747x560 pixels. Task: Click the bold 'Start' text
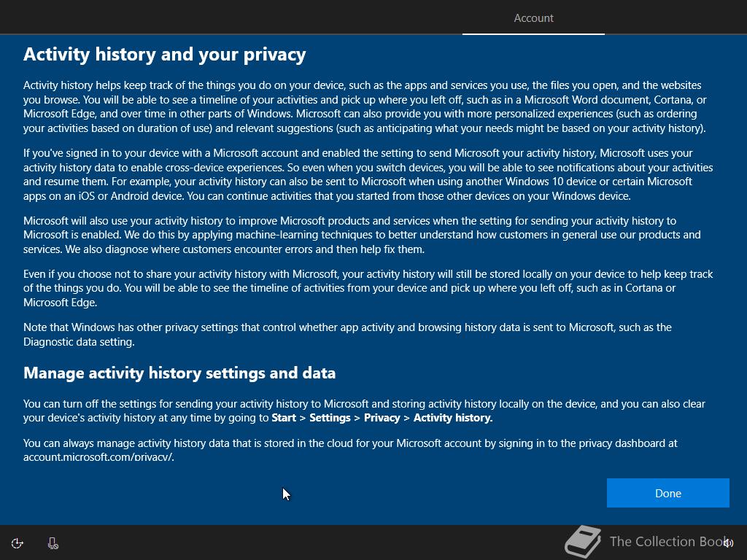pos(284,418)
